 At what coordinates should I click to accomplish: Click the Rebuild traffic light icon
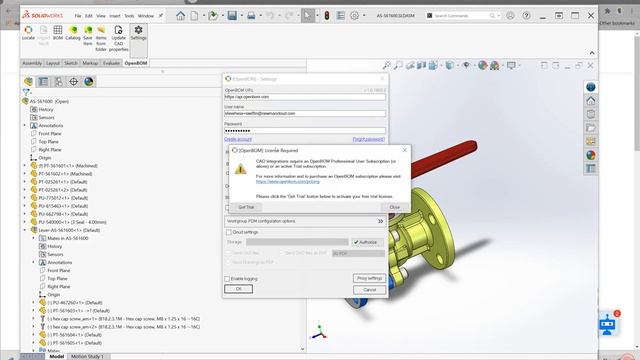(327, 16)
